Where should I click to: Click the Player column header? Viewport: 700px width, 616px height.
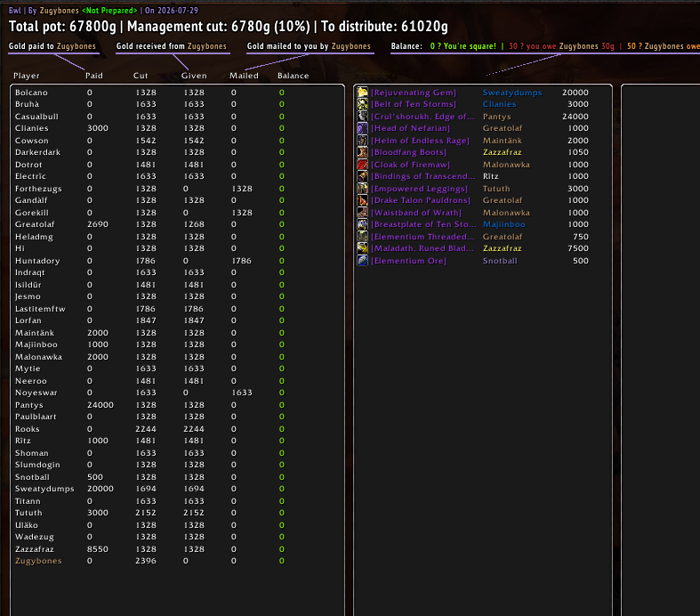pyautogui.click(x=27, y=76)
